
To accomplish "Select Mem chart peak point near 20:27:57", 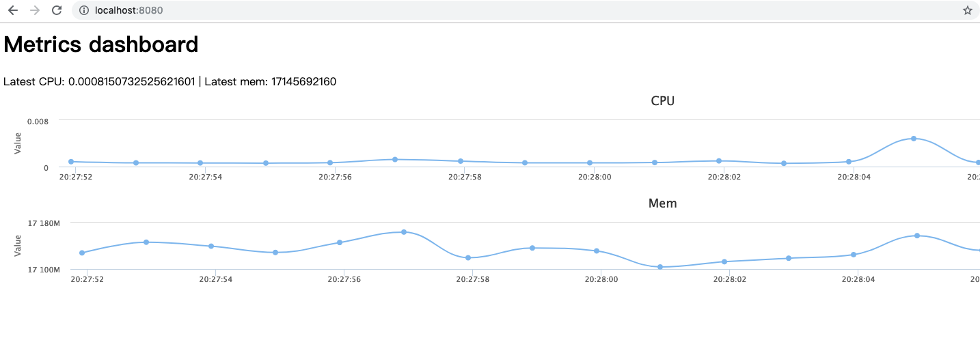I will point(404,232).
